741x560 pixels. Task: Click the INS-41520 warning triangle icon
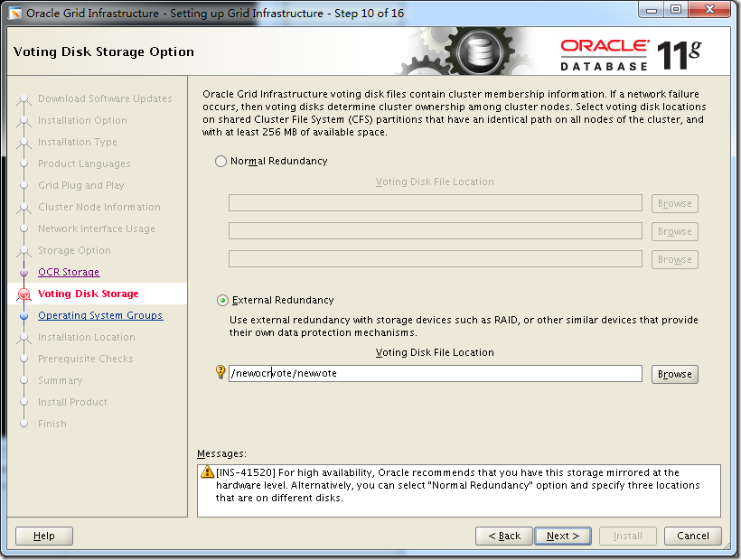click(207, 471)
